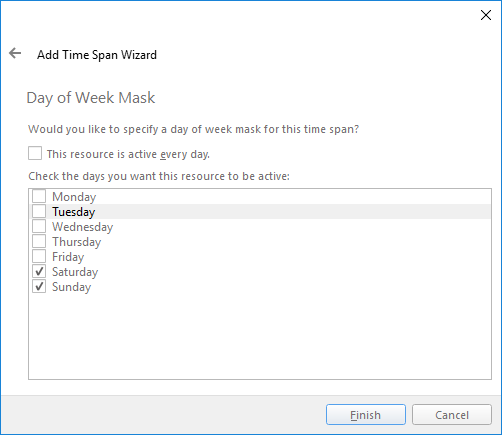Screen dimensions: 502x435
Task: Select the Sunday list item label
Action: (71, 287)
